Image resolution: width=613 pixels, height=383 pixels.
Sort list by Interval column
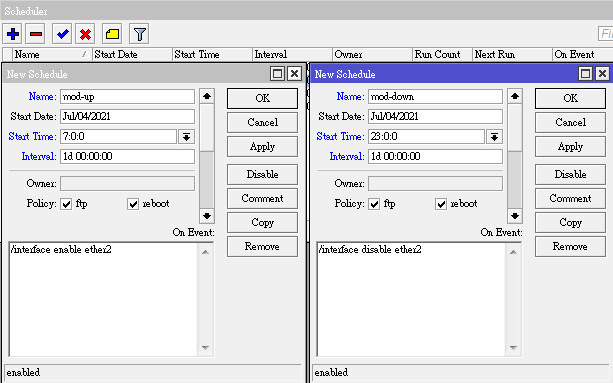coord(292,54)
